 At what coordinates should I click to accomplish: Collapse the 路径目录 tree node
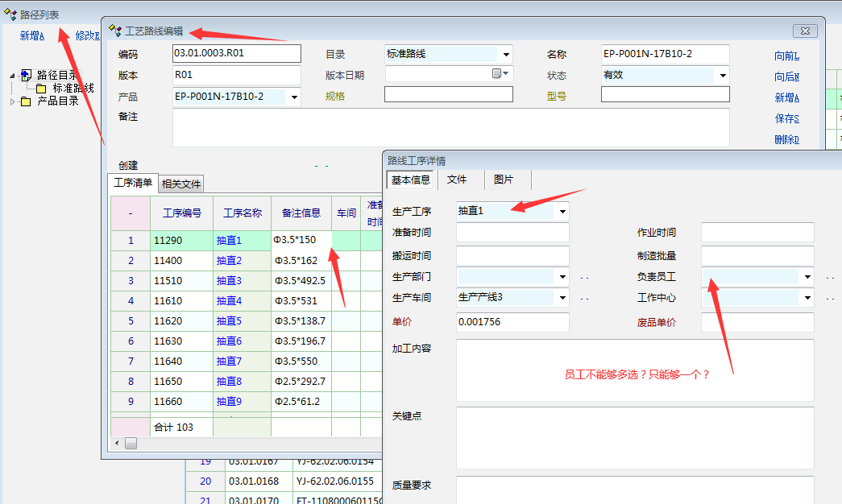click(12, 75)
